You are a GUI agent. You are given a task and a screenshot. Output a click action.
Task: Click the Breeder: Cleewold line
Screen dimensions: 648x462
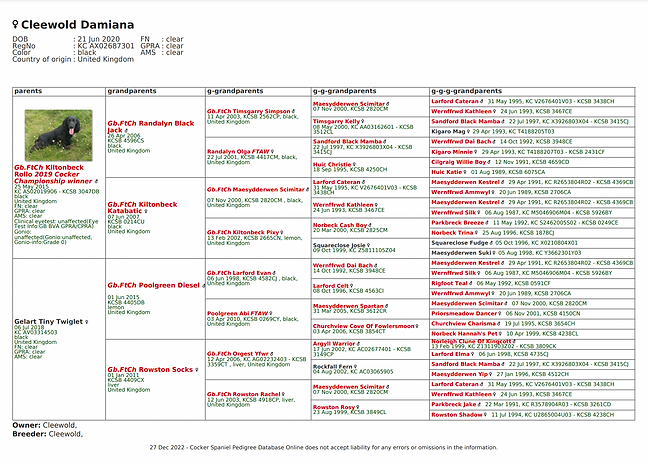click(x=48, y=434)
